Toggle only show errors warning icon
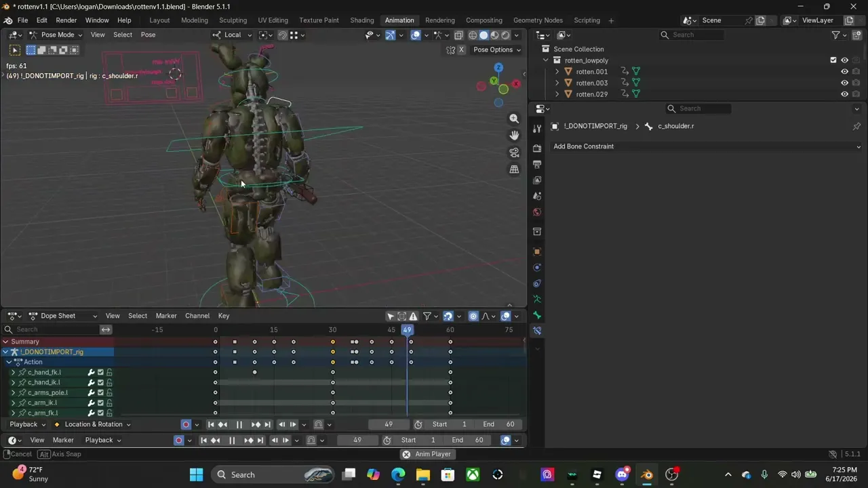868x488 pixels. tap(414, 316)
